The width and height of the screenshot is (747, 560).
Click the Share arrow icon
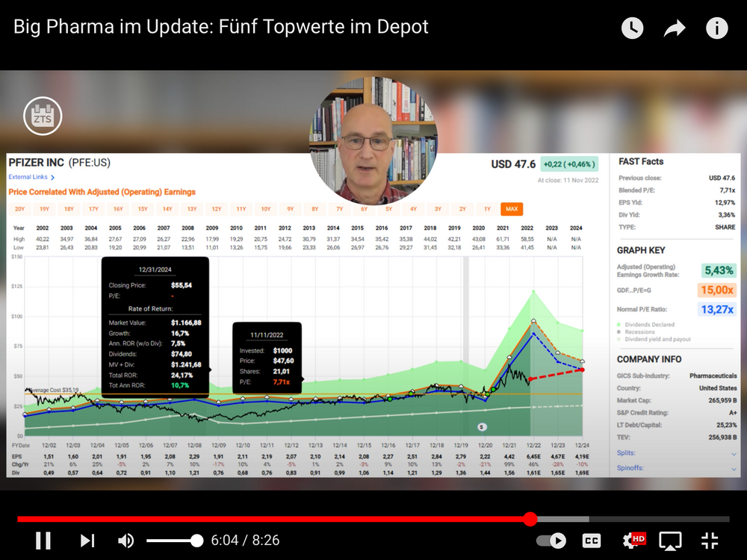pos(675,28)
